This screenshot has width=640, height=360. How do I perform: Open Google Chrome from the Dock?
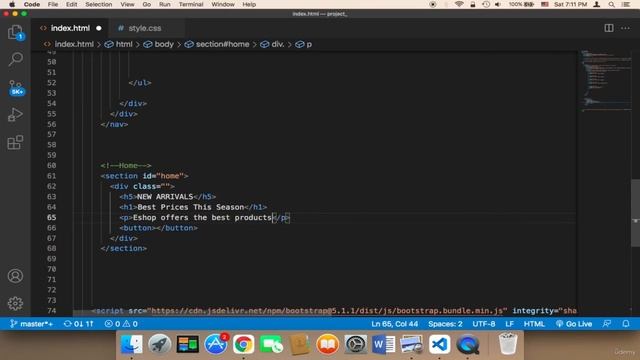(x=244, y=345)
